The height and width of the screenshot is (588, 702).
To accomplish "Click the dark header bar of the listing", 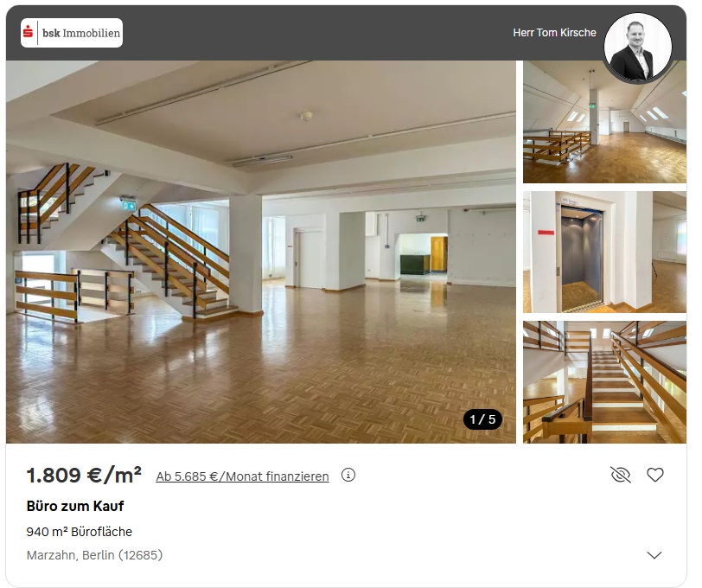I will point(313,33).
